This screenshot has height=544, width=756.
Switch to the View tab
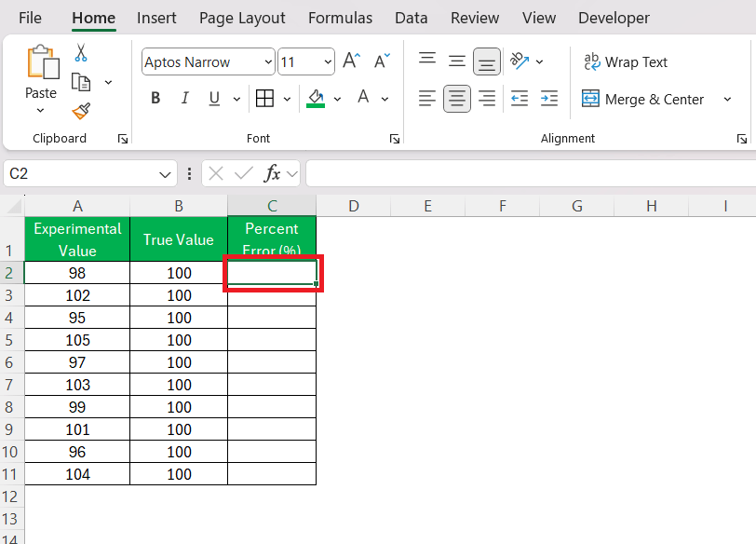pyautogui.click(x=538, y=18)
